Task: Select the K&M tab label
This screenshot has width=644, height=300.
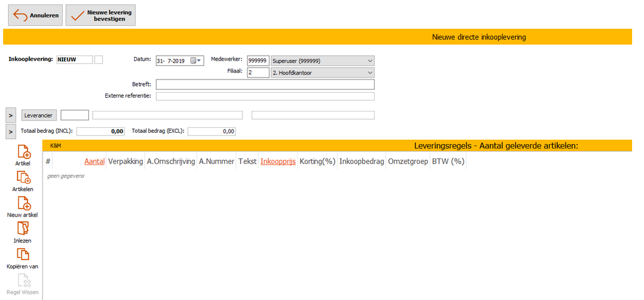Action: click(56, 145)
